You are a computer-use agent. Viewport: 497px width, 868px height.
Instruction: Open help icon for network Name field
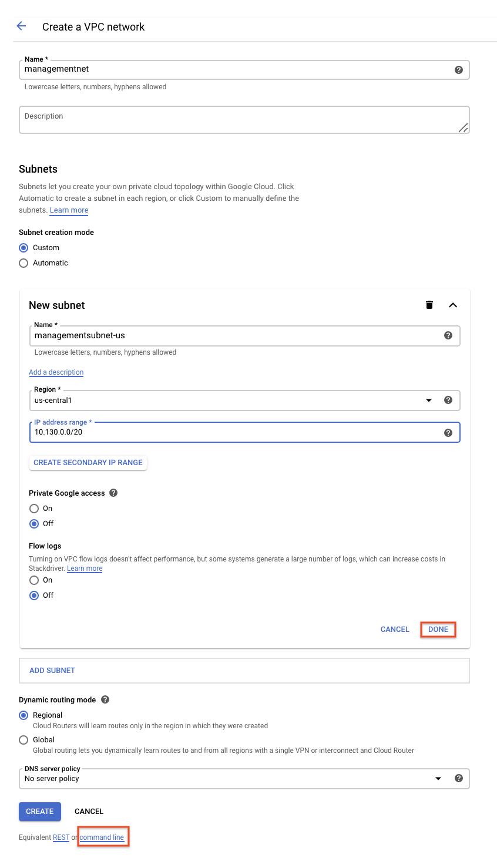pos(459,70)
